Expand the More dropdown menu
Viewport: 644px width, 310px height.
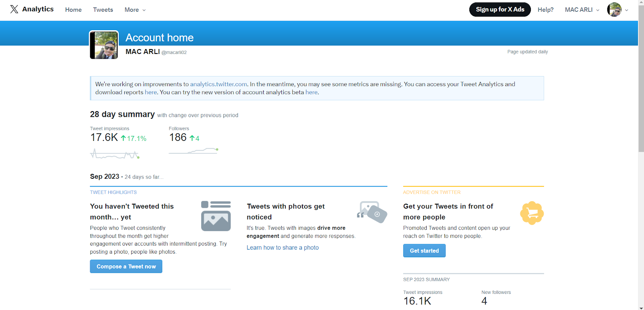coord(135,10)
